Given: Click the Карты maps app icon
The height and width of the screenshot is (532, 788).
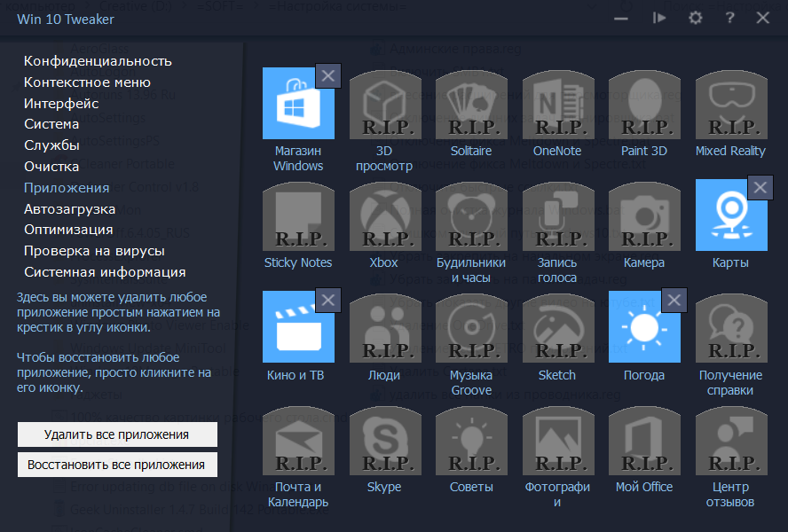Looking at the screenshot, I should (731, 215).
